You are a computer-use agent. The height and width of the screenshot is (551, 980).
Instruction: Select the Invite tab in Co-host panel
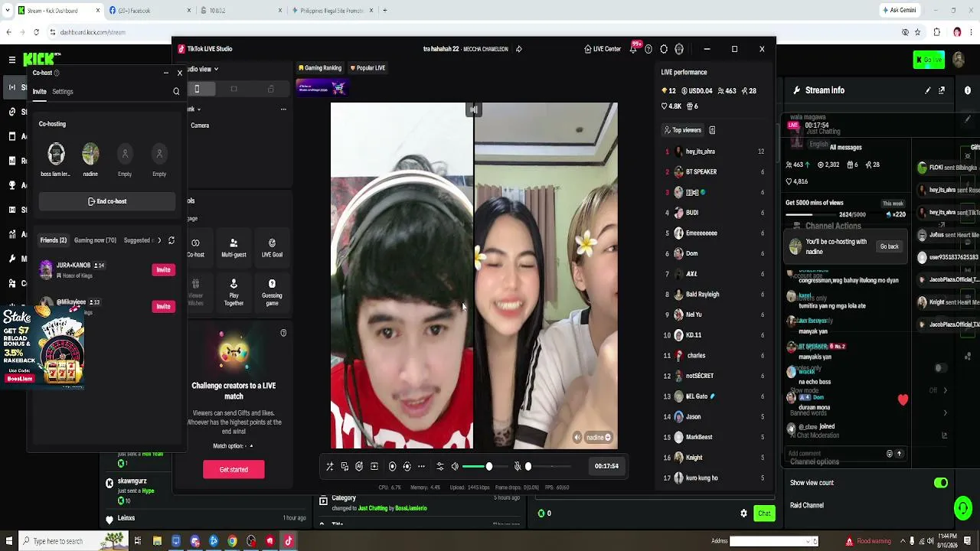(x=39, y=92)
